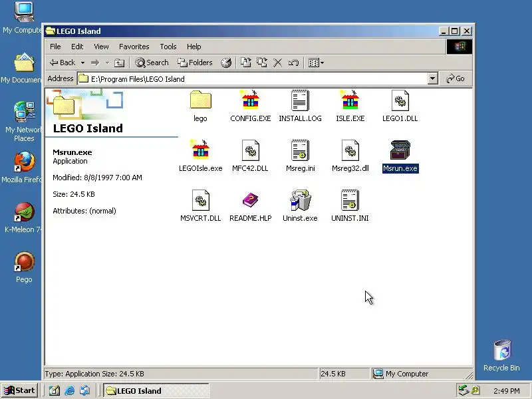Select the ISLE.EXE application icon
Screen dimensions: 532x399
coord(350,100)
